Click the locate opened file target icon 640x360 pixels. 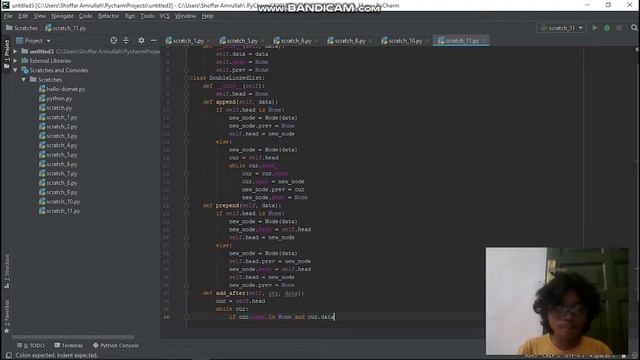pos(113,40)
